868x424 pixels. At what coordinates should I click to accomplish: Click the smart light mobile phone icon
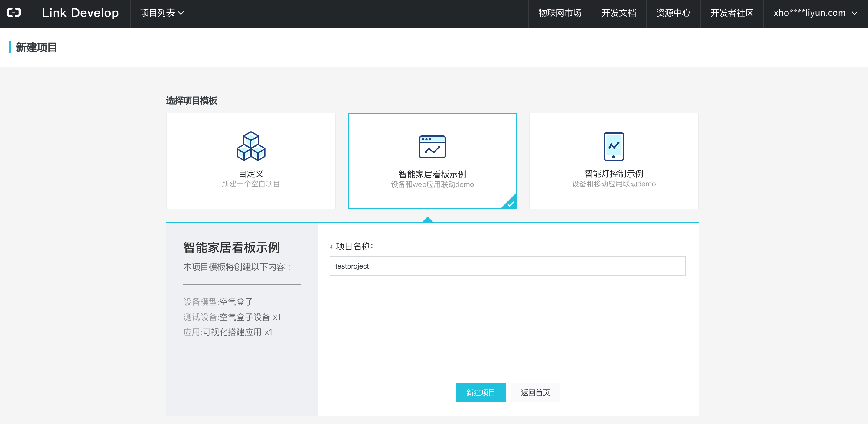[x=613, y=147]
